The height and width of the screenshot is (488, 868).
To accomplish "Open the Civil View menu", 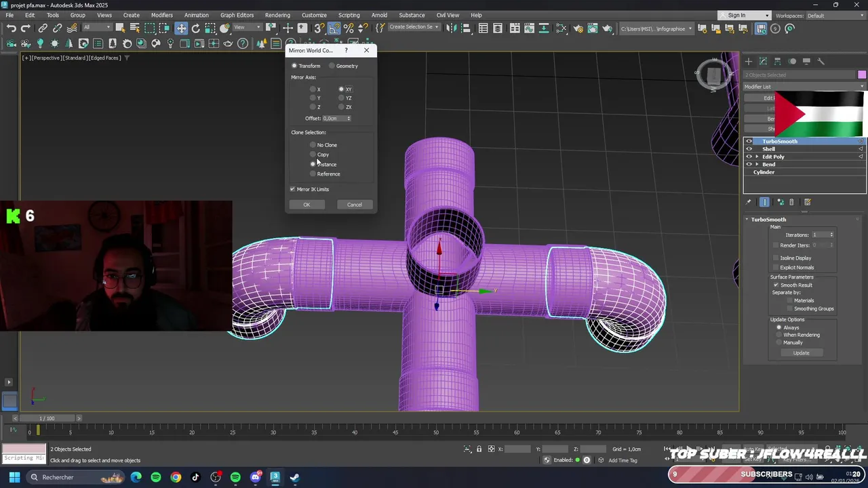I will pos(448,15).
